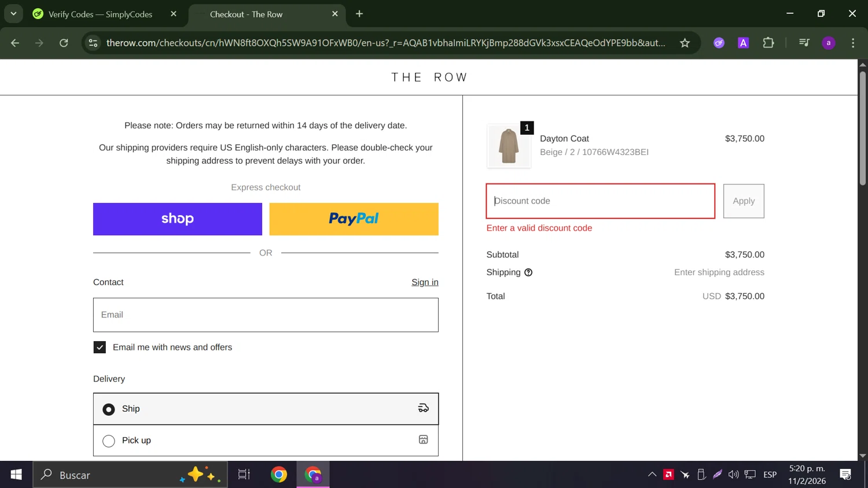Switch to Verify Codes — SimplyCodes tab

pyautogui.click(x=101, y=14)
